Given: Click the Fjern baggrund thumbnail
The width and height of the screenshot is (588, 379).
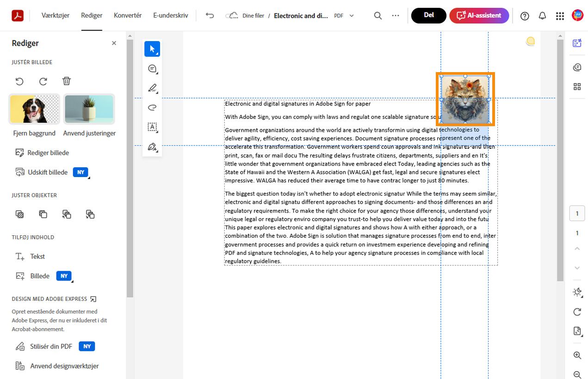Looking at the screenshot, I should (x=34, y=109).
